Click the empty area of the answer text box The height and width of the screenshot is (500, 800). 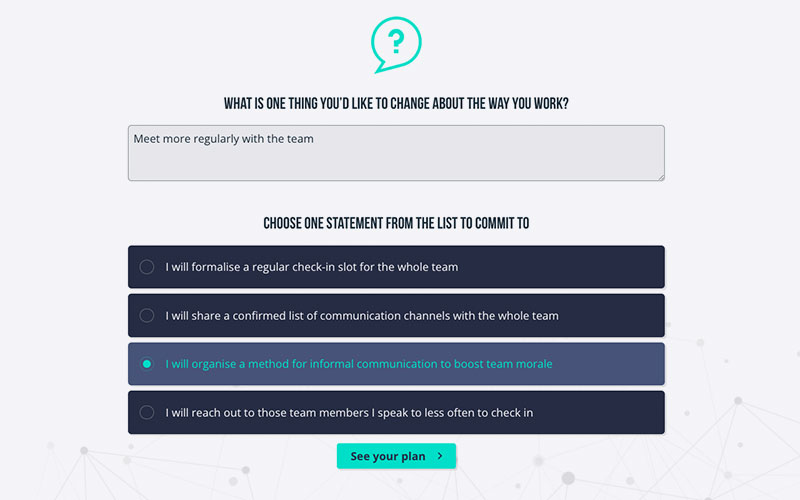pyautogui.click(x=396, y=163)
